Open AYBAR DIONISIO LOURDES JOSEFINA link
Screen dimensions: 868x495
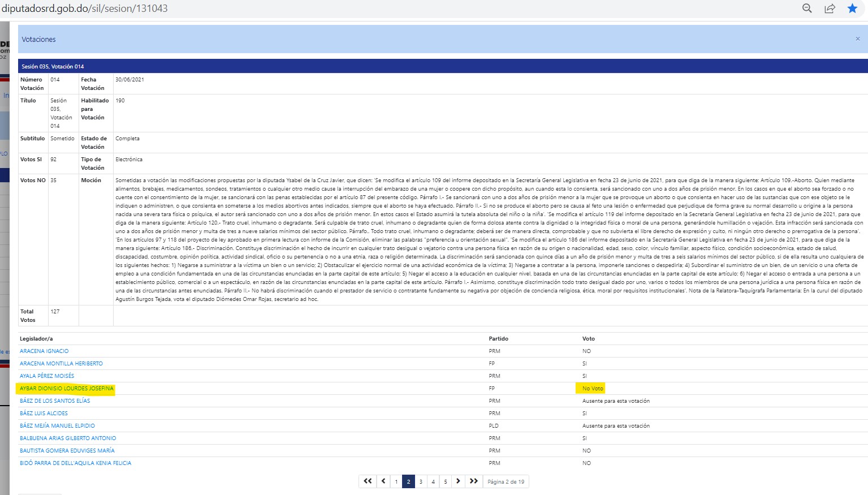(x=67, y=389)
